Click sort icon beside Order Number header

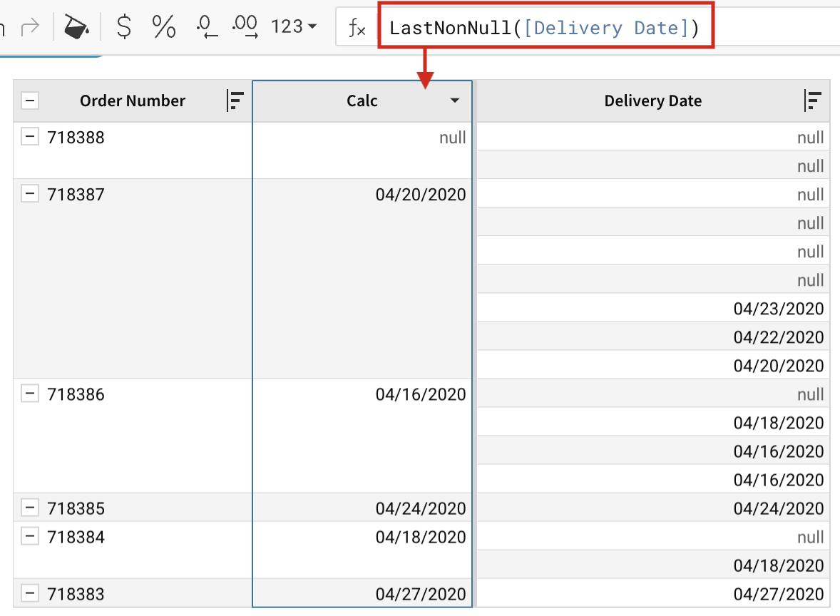pyautogui.click(x=235, y=101)
